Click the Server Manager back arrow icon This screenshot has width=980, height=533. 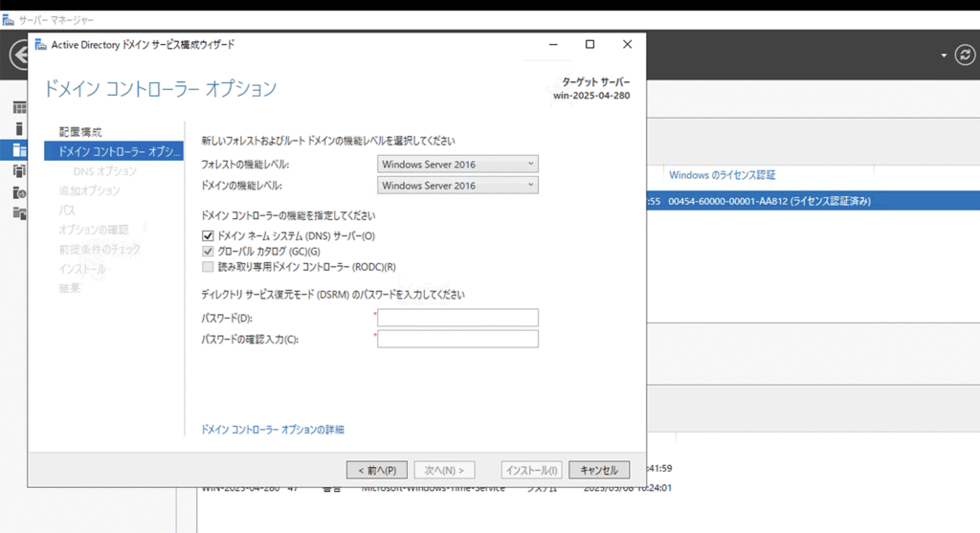tap(20, 56)
